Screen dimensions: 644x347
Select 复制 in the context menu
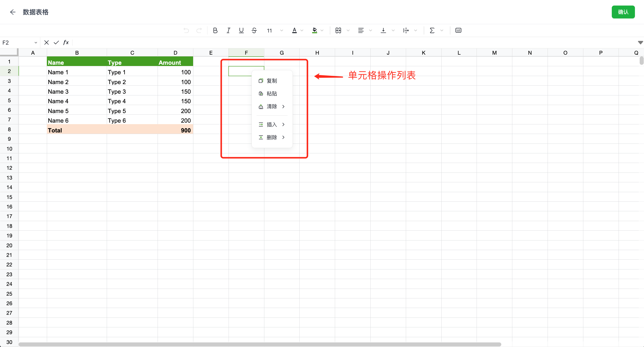pos(272,81)
